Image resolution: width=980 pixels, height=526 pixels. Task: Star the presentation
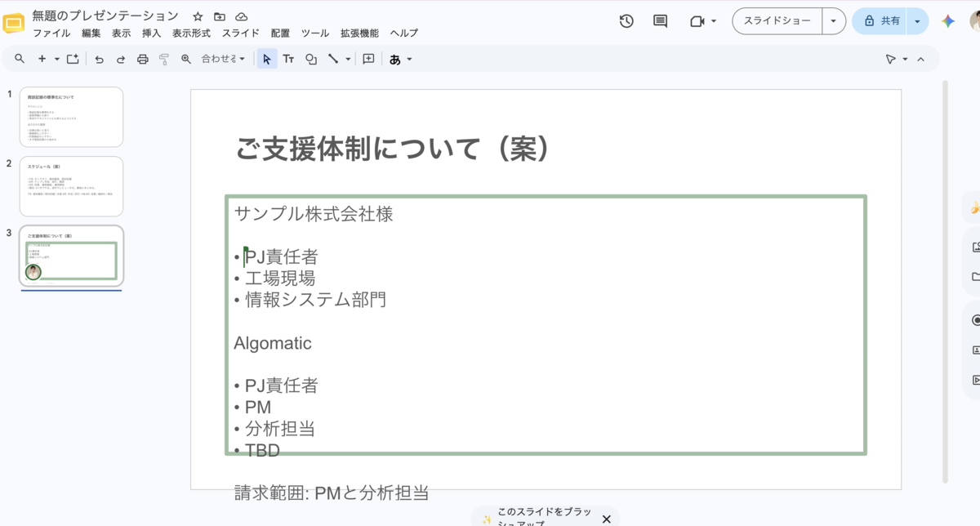point(198,16)
